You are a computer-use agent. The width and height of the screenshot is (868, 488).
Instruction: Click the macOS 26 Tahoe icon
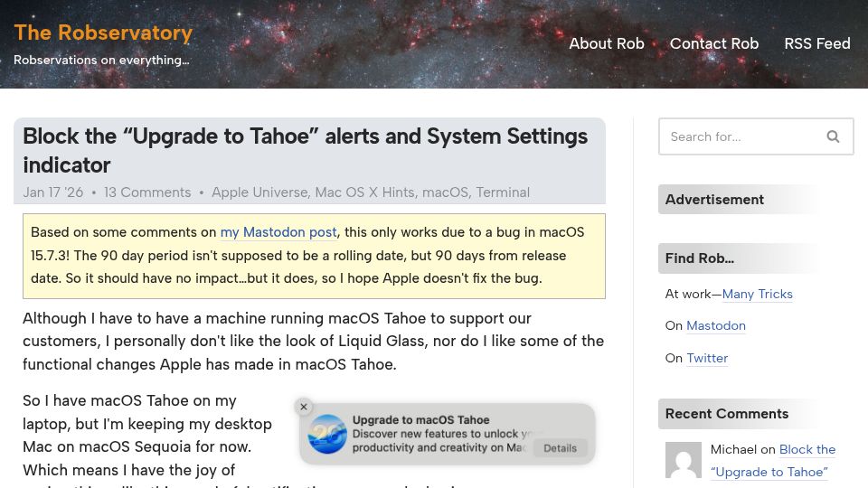coord(327,435)
